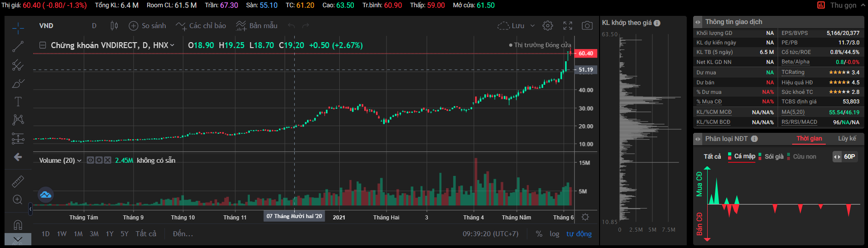The image size is (868, 248).
Task: Toggle the Sói già investor filter
Action: tap(771, 156)
